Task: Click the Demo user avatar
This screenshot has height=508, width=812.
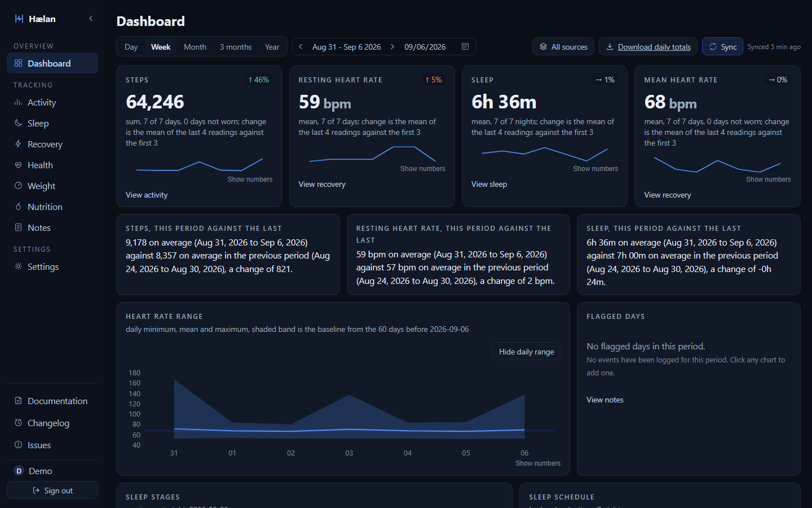Action: click(19, 471)
